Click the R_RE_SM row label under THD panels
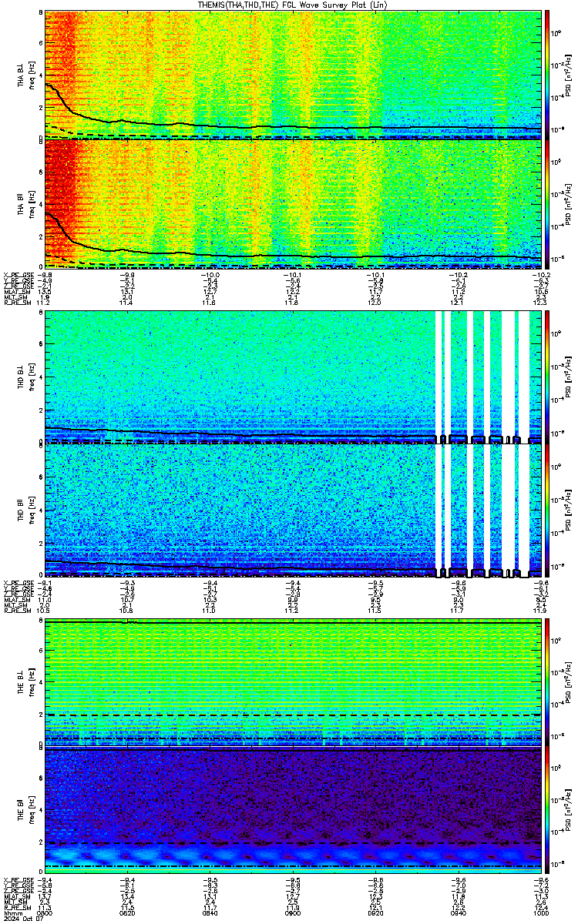This screenshot has width=578, height=924. pyautogui.click(x=16, y=610)
